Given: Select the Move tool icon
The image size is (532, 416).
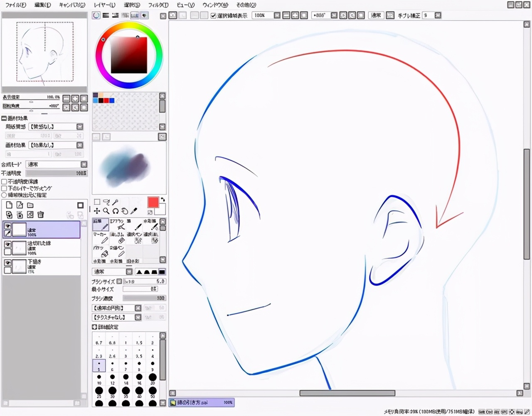Looking at the screenshot, I should point(97,211).
